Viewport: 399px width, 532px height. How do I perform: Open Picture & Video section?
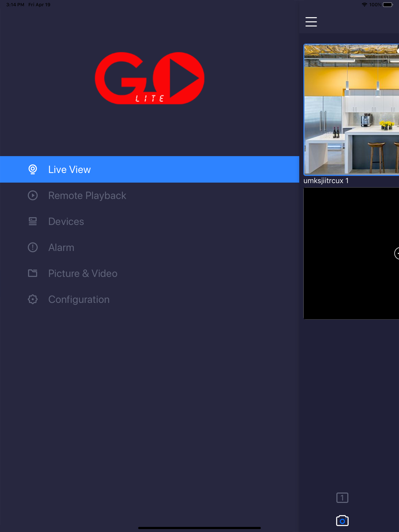149,273
